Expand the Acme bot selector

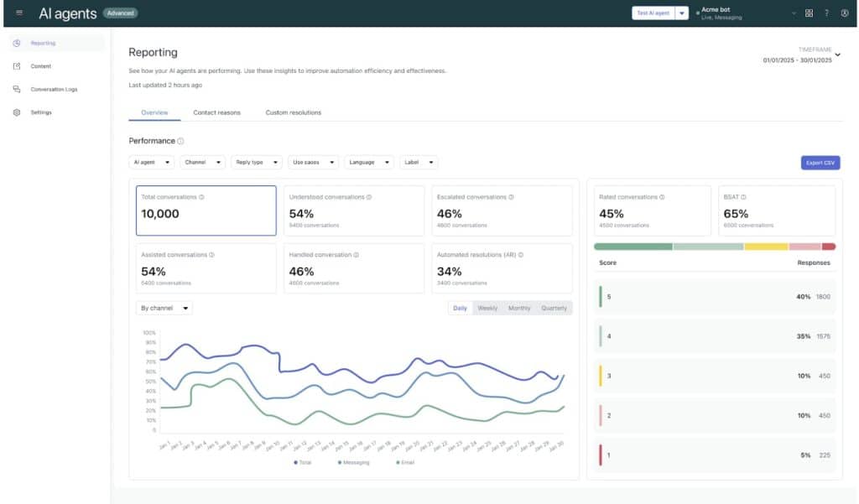pyautogui.click(x=794, y=13)
